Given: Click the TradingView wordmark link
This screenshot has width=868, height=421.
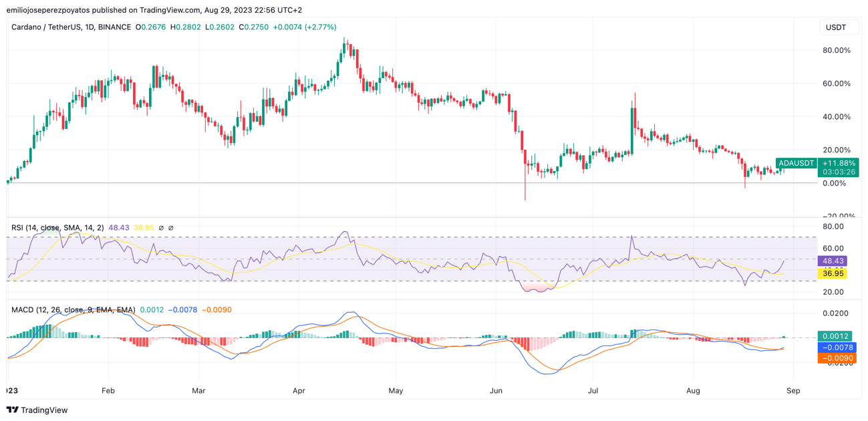Looking at the screenshot, I should pyautogui.click(x=44, y=410).
